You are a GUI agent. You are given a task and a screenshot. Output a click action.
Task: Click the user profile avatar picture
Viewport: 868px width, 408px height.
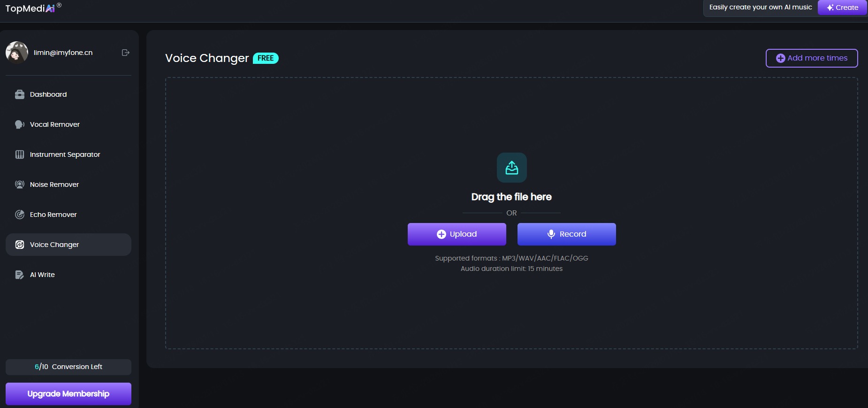(17, 53)
